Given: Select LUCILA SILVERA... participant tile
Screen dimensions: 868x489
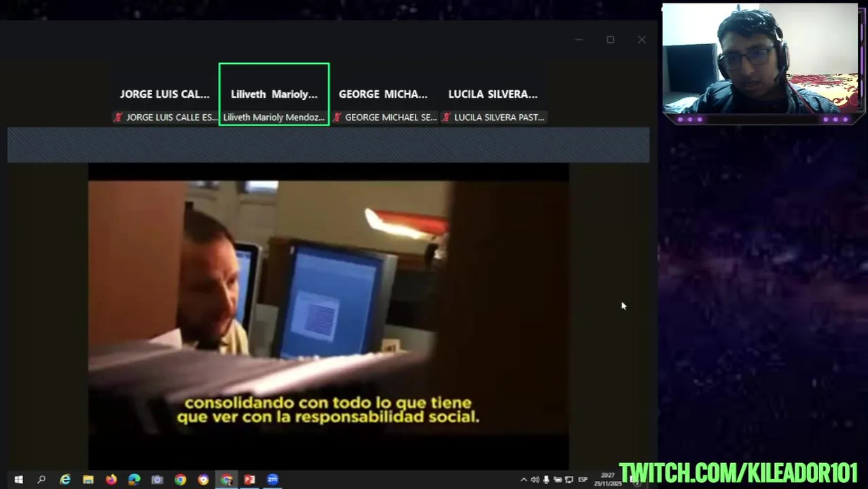Looking at the screenshot, I should point(493,94).
